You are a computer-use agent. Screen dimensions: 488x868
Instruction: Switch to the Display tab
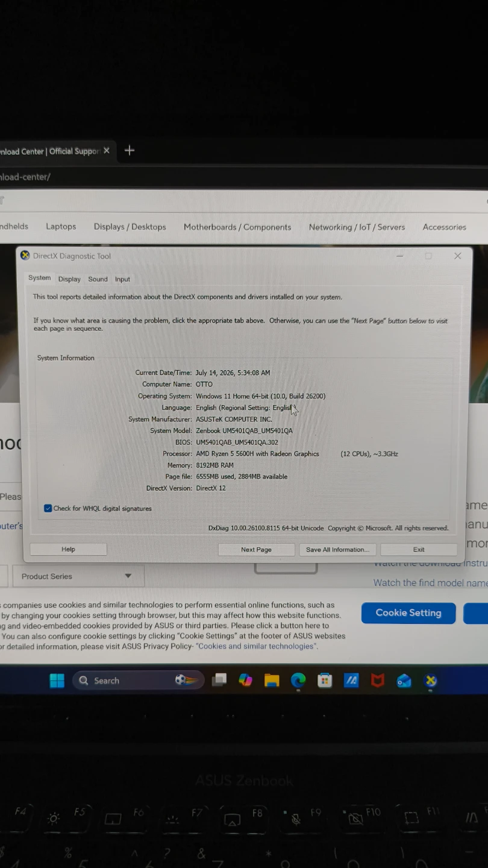tap(69, 279)
